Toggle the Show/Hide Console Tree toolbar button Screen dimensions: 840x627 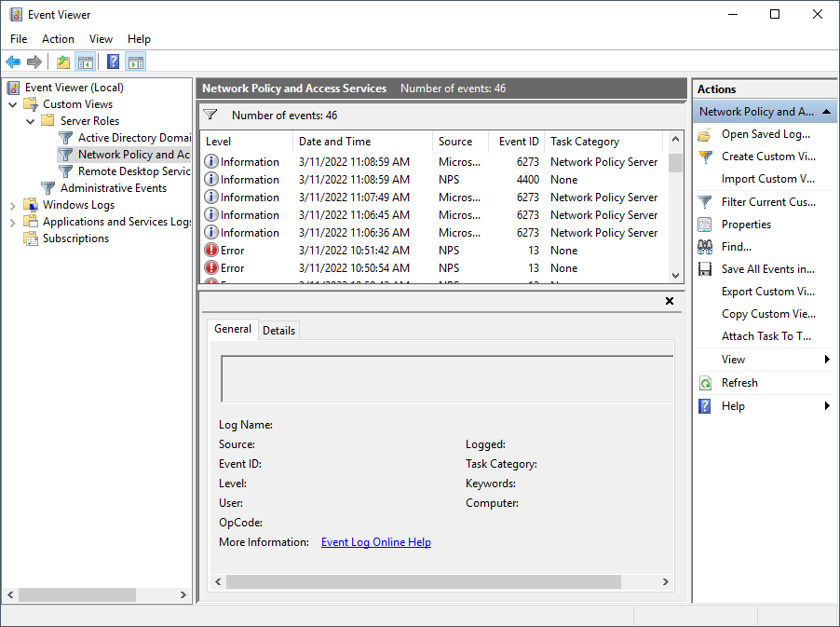tap(85, 61)
